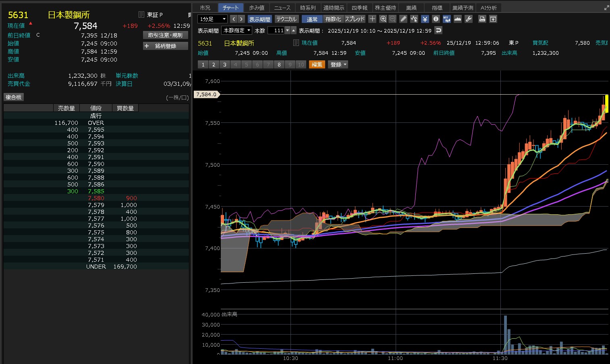Click the zoom in magnifier icon
The width and height of the screenshot is (610, 364).
(x=383, y=19)
